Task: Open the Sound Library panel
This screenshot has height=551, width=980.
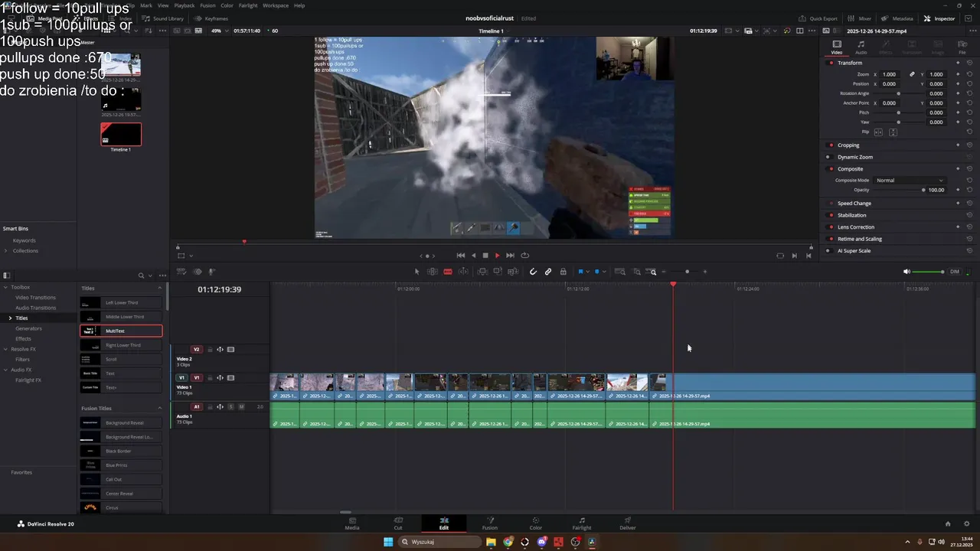Action: (162, 18)
